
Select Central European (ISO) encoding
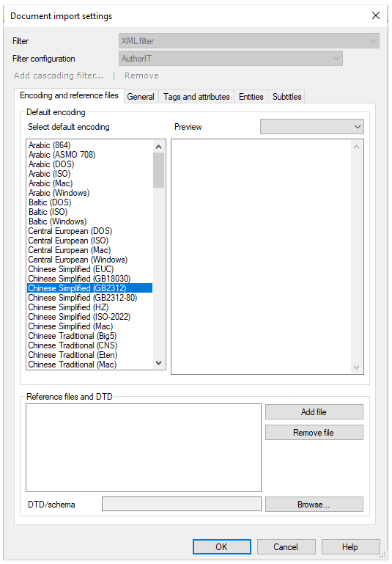pyautogui.click(x=90, y=241)
